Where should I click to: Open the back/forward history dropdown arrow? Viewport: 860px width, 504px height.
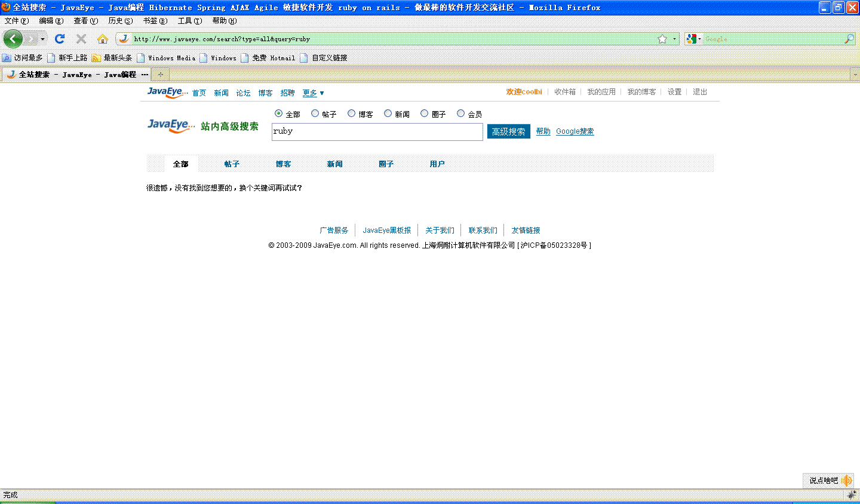(42, 39)
